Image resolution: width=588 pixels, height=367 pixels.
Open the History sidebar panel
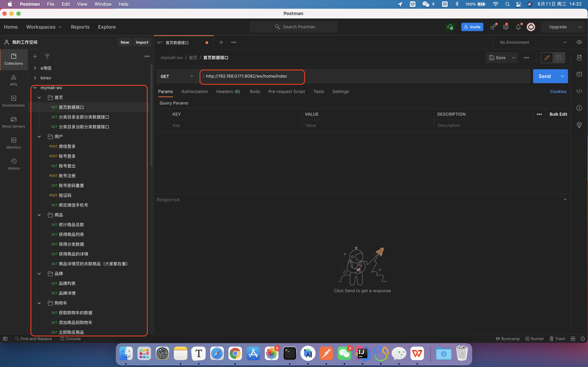point(14,164)
